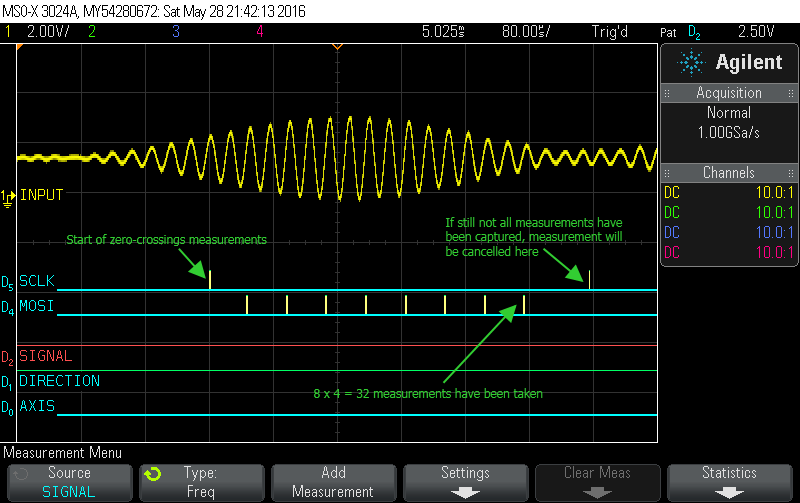Open the Acquisition panel header
Viewport: 800px width, 503px height.
pyautogui.click(x=728, y=93)
